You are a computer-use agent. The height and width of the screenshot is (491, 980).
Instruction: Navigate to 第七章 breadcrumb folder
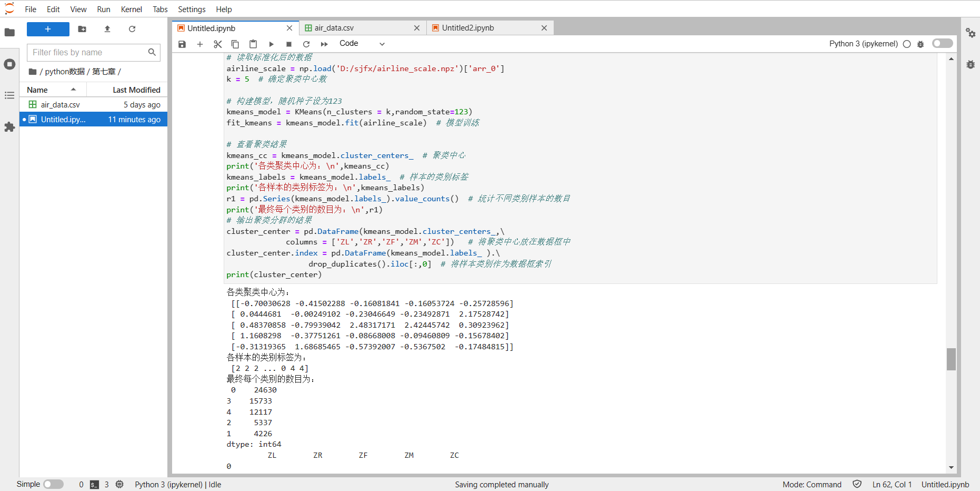tap(104, 72)
